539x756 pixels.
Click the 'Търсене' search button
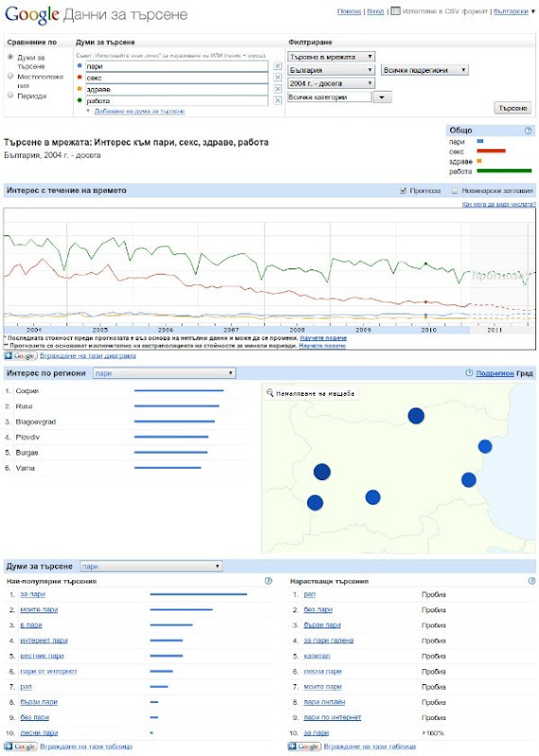tap(513, 108)
